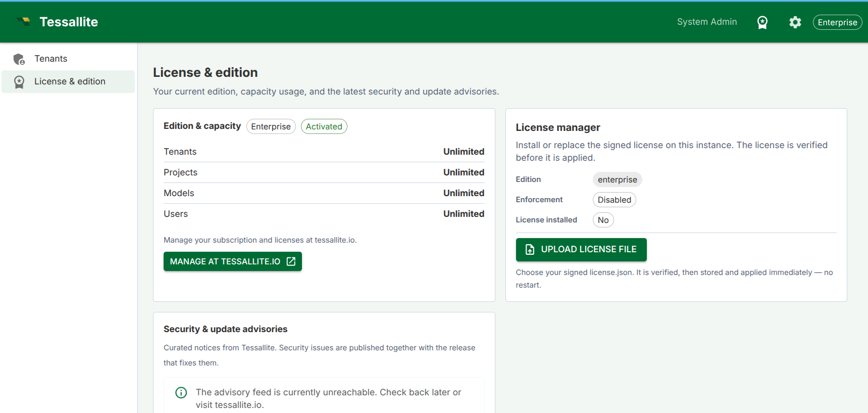Click the info icon in advisory notice
Image resolution: width=868 pixels, height=413 pixels.
click(181, 393)
